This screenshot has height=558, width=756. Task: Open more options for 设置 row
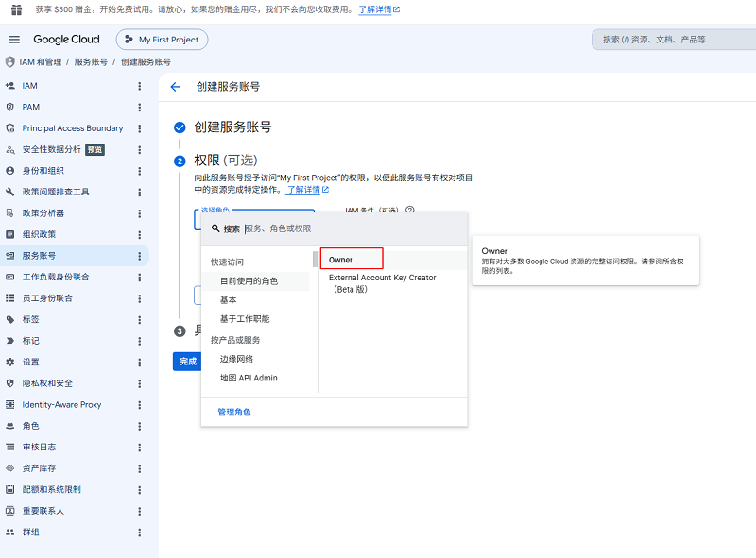pos(140,362)
